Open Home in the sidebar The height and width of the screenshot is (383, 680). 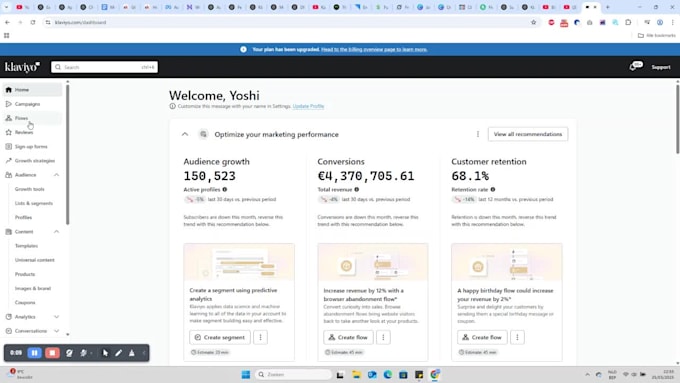tap(32, 90)
